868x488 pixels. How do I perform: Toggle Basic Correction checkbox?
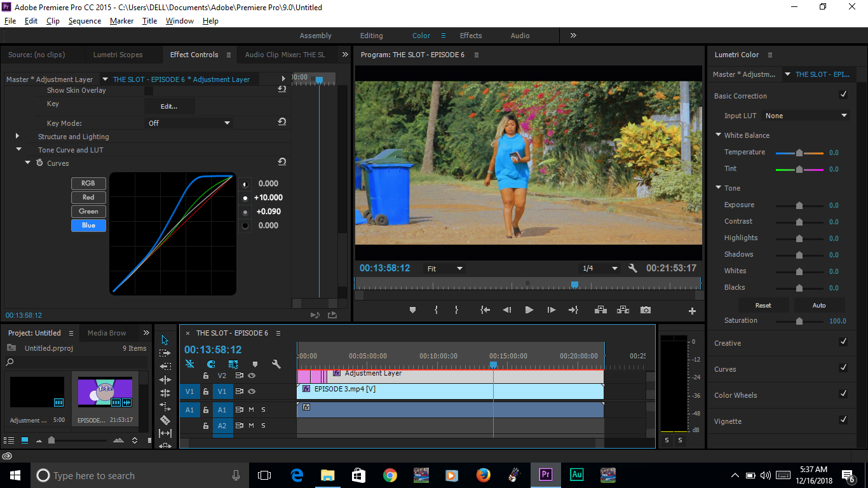point(843,95)
